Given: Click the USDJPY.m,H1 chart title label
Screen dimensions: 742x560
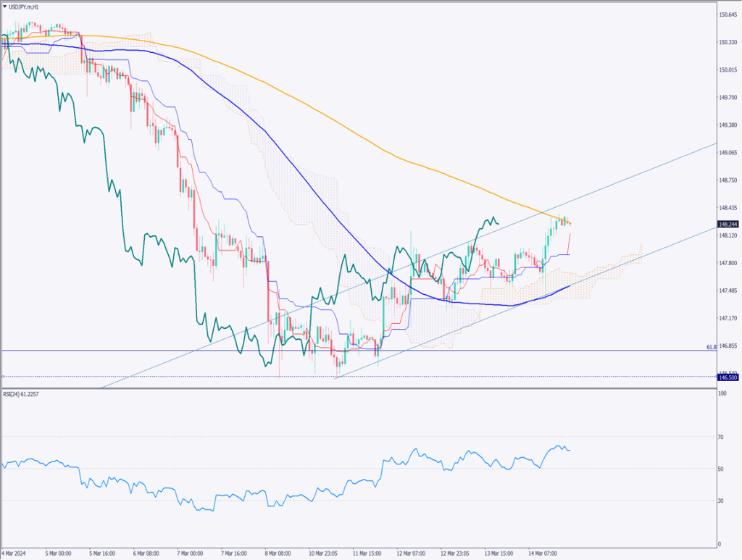Looking at the screenshot, I should pos(24,7).
